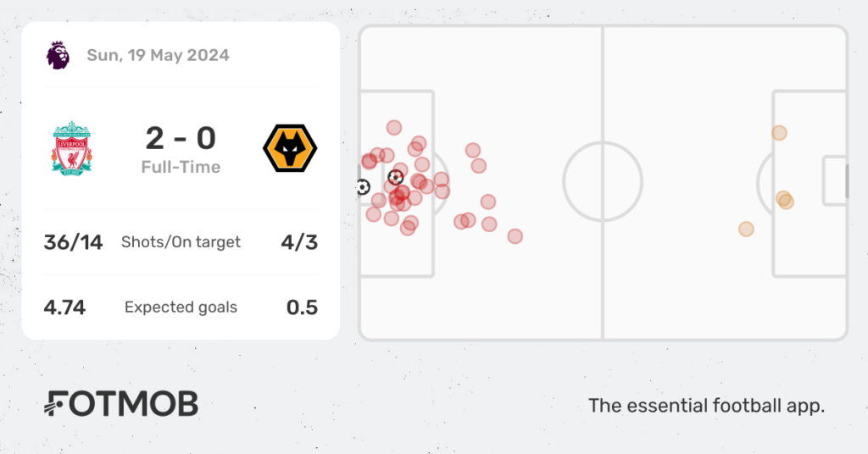This screenshot has height=454, width=868.
Task: Click Liverpool's 4.74 expected goals value
Action: (64, 307)
